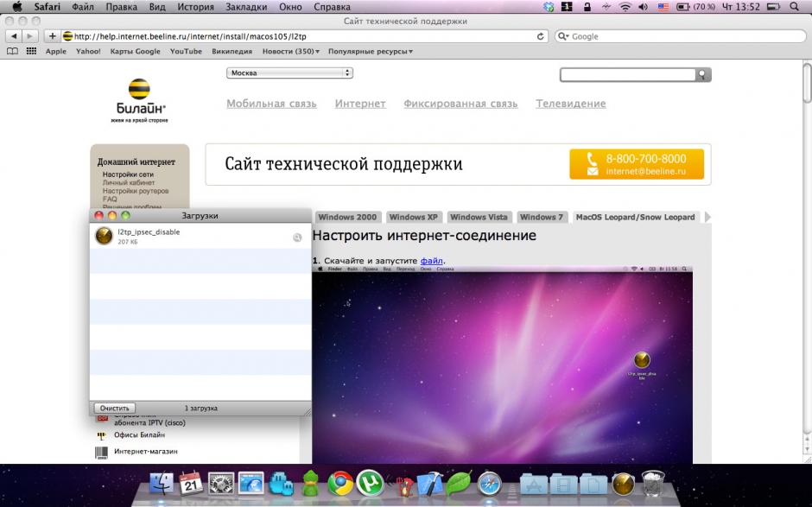Open the bookmarks book icon
This screenshot has height=507, width=812.
pyautogui.click(x=12, y=51)
